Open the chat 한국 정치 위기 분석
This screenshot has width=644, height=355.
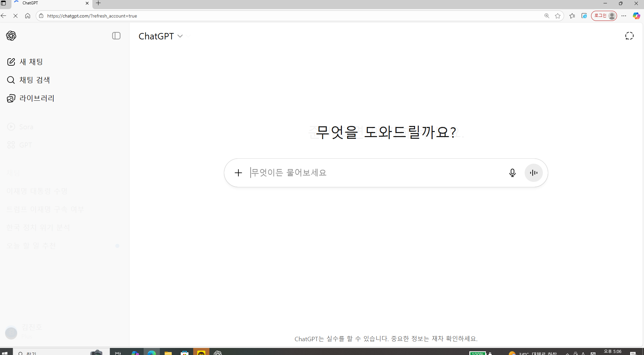(38, 227)
